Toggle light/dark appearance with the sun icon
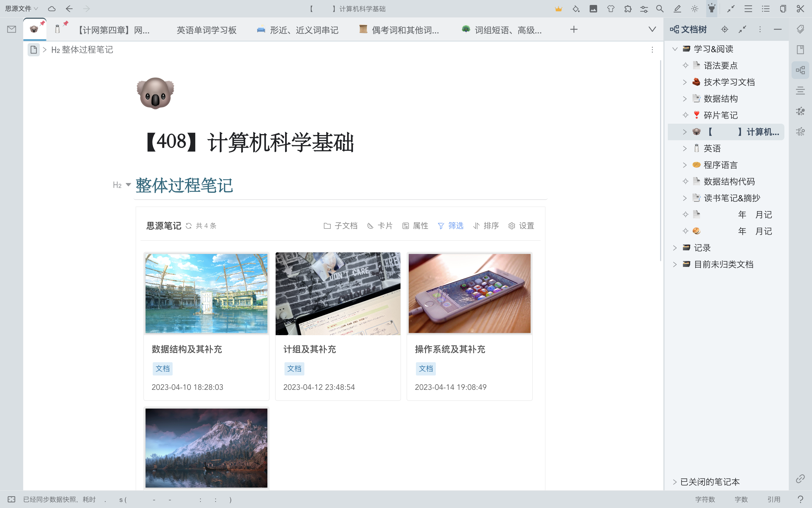The height and width of the screenshot is (508, 812). click(694, 9)
